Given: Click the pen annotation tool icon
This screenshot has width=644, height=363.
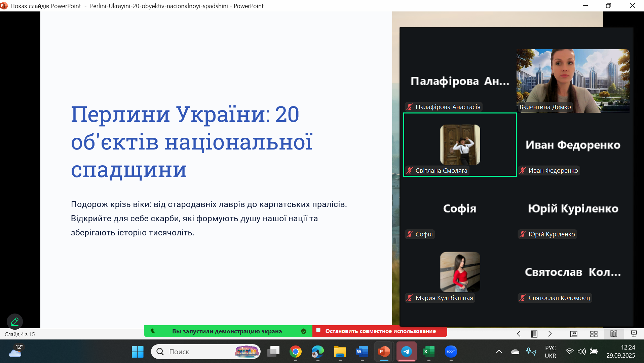Looking at the screenshot, I should [15, 322].
